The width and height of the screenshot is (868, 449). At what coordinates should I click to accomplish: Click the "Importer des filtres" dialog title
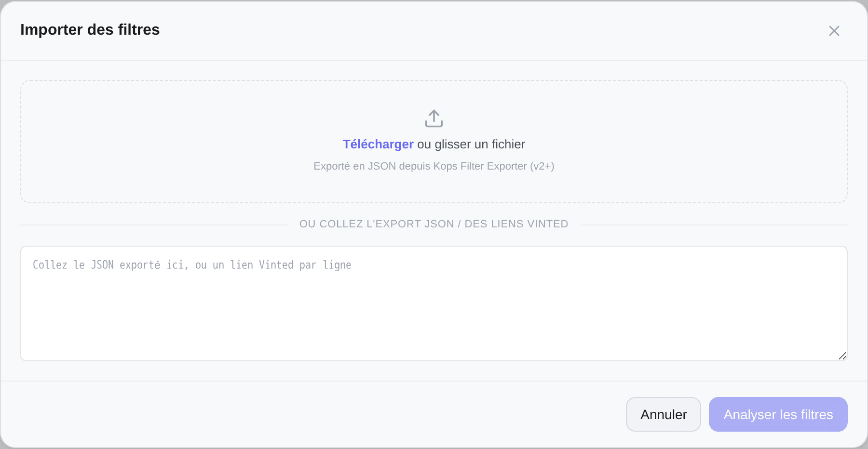pyautogui.click(x=90, y=29)
